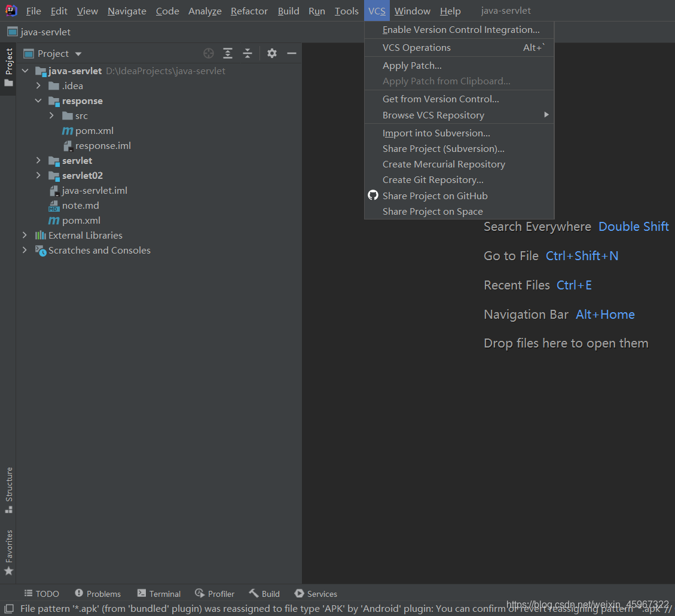Select Enable Version Control Integration
The height and width of the screenshot is (616, 675).
(x=459, y=30)
